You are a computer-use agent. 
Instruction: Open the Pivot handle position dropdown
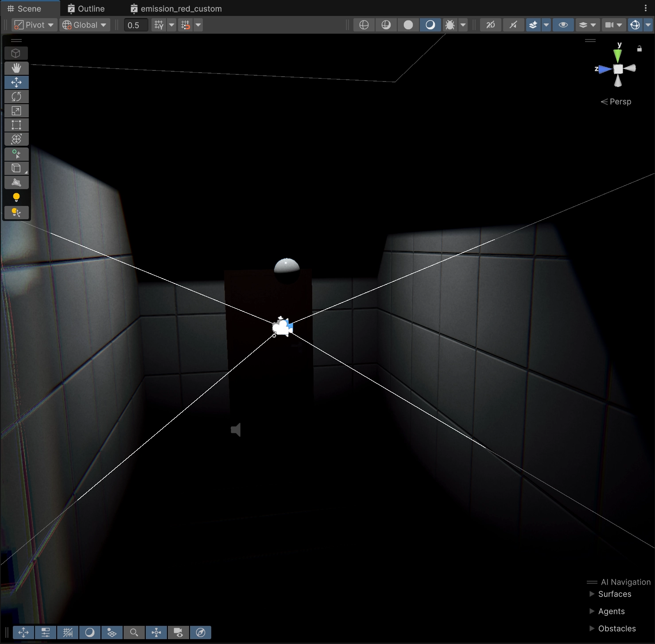(34, 25)
